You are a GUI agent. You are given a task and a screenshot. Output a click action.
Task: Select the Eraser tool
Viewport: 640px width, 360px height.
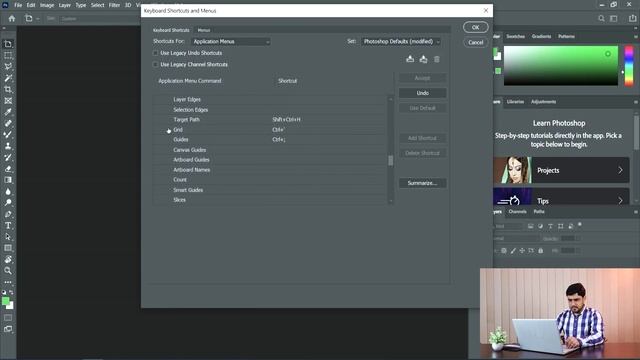point(8,169)
